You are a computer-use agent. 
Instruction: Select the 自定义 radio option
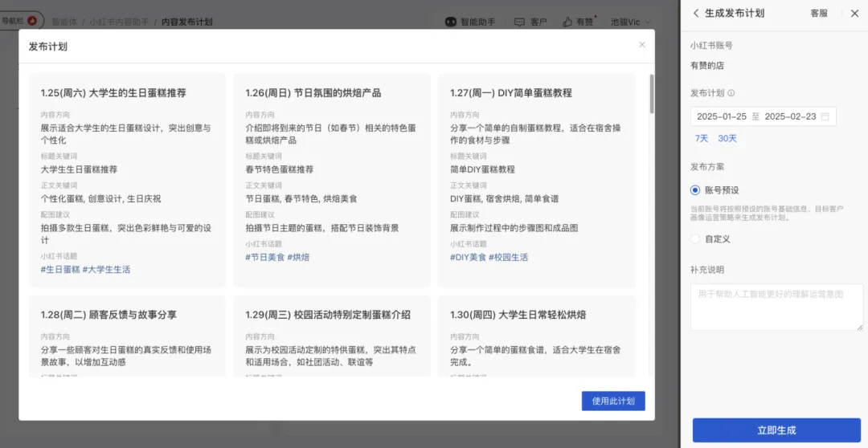(x=695, y=238)
